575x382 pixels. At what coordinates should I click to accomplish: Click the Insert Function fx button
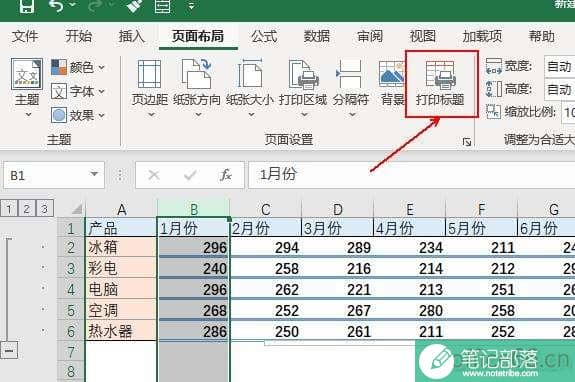[x=226, y=175]
